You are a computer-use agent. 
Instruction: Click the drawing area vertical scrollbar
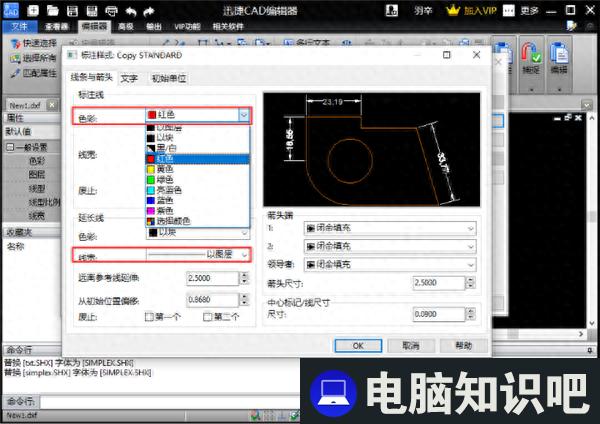pos(592,221)
